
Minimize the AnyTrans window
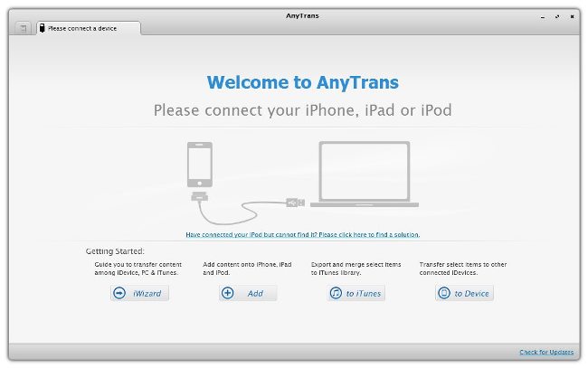(x=543, y=17)
